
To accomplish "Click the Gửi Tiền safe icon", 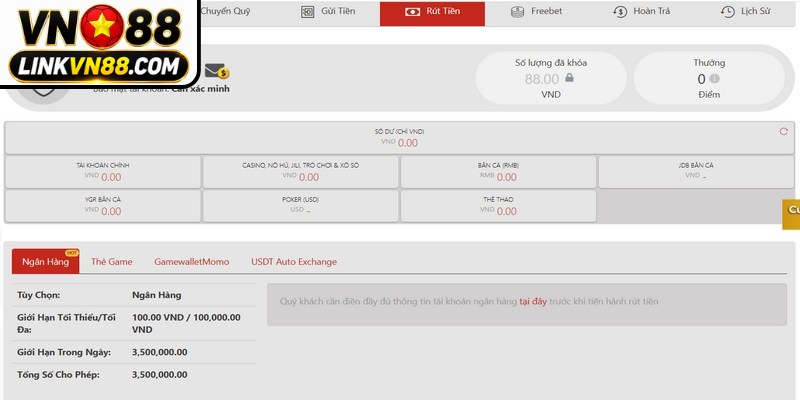I will (308, 12).
